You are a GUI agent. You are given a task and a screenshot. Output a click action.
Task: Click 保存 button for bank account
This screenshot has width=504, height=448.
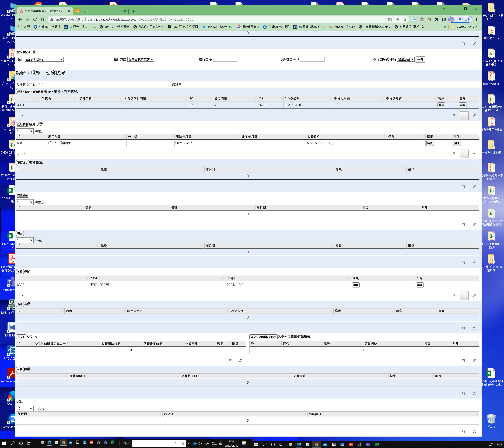click(x=420, y=59)
